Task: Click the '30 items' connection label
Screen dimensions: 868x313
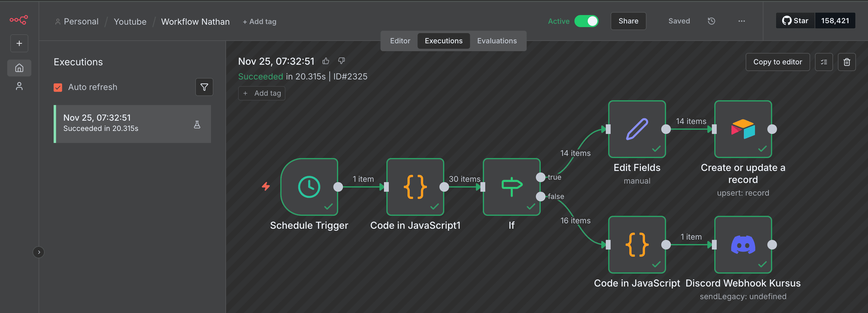Action: (x=464, y=179)
